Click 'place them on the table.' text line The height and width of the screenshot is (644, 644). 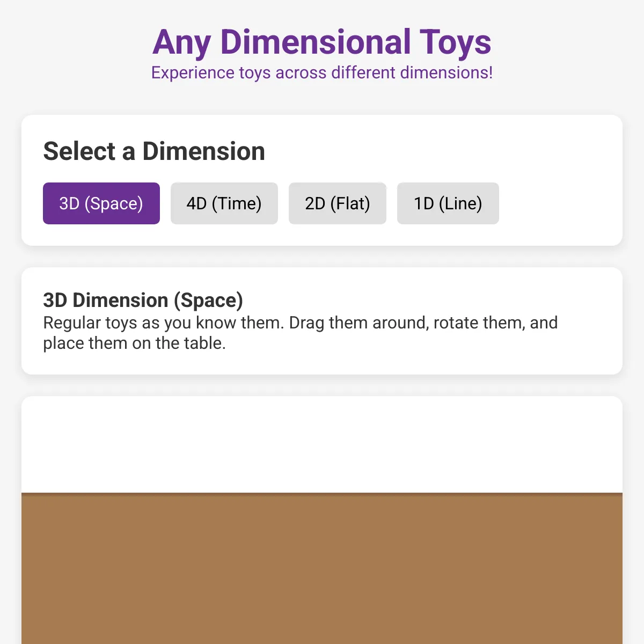(x=135, y=343)
